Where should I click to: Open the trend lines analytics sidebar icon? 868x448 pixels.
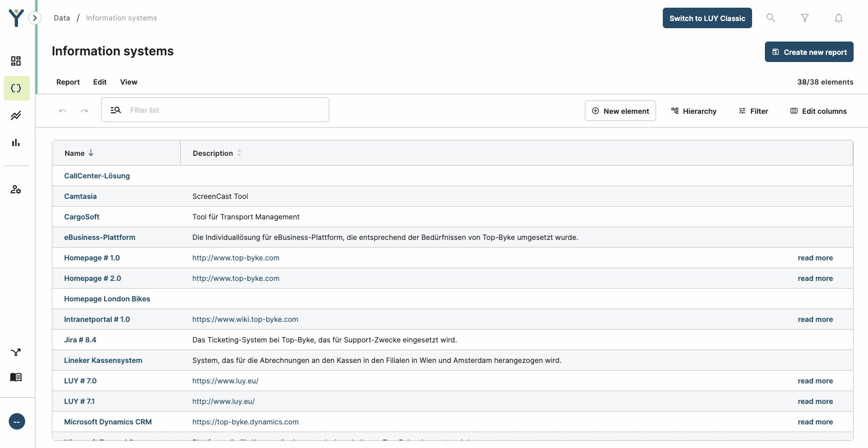point(16,115)
